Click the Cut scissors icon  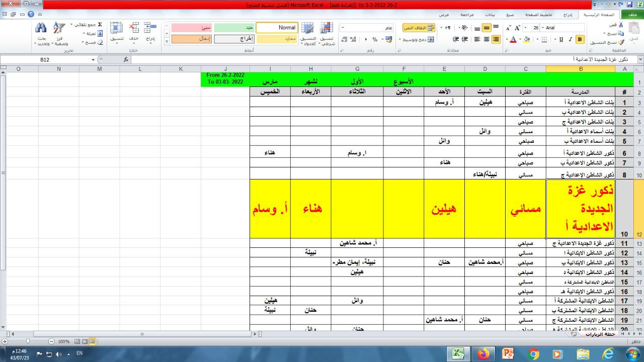621,25
